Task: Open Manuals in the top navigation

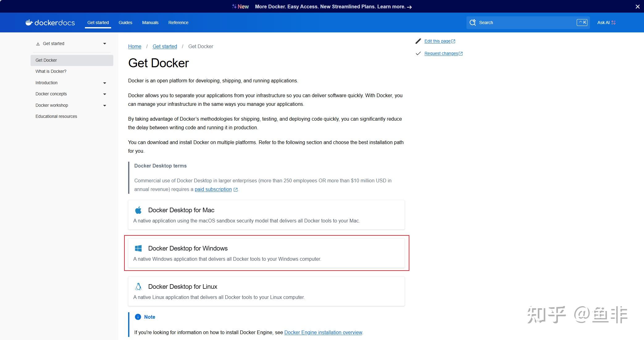Action: 150,23
